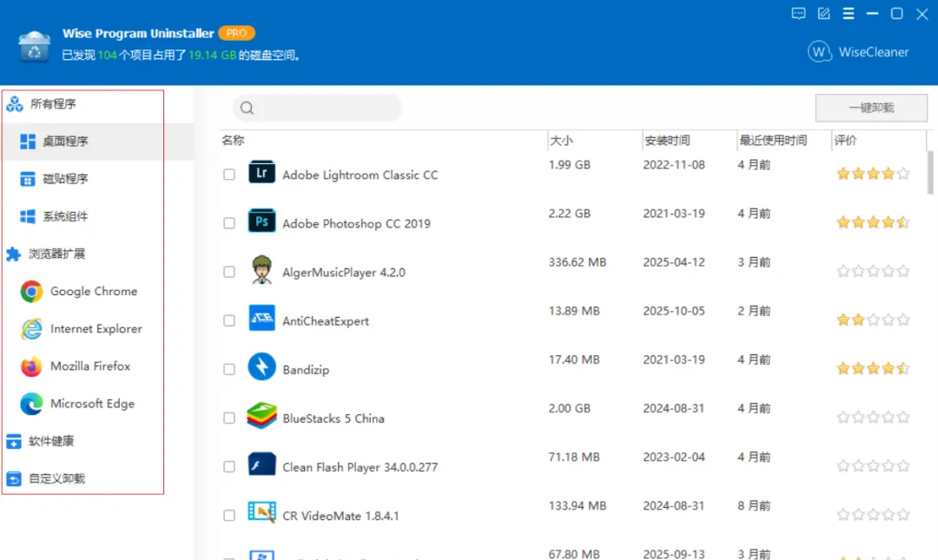Screen dimensions: 938x560
Task: Check the CR VideoMate 1.8.4.1 checkbox
Action: pyautogui.click(x=229, y=516)
